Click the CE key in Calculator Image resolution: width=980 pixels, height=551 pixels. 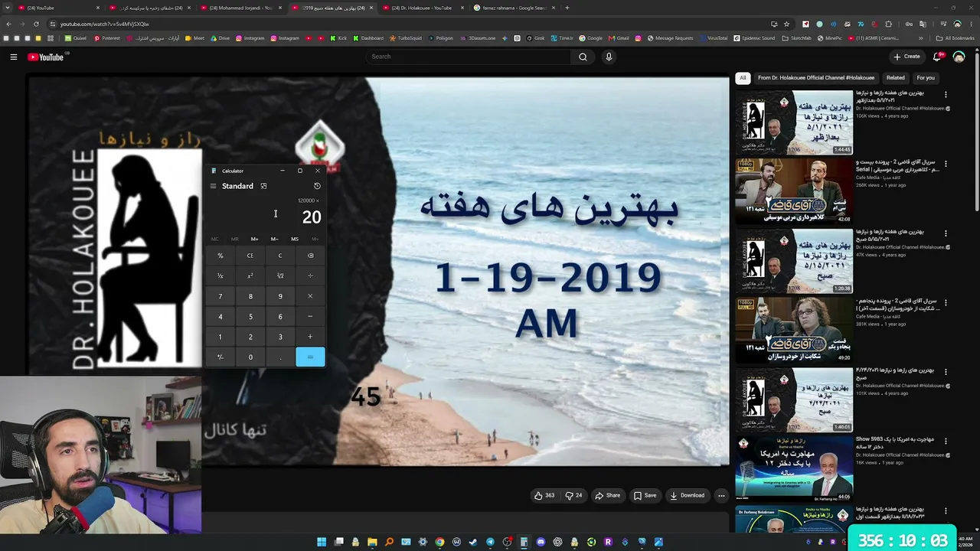pos(250,256)
